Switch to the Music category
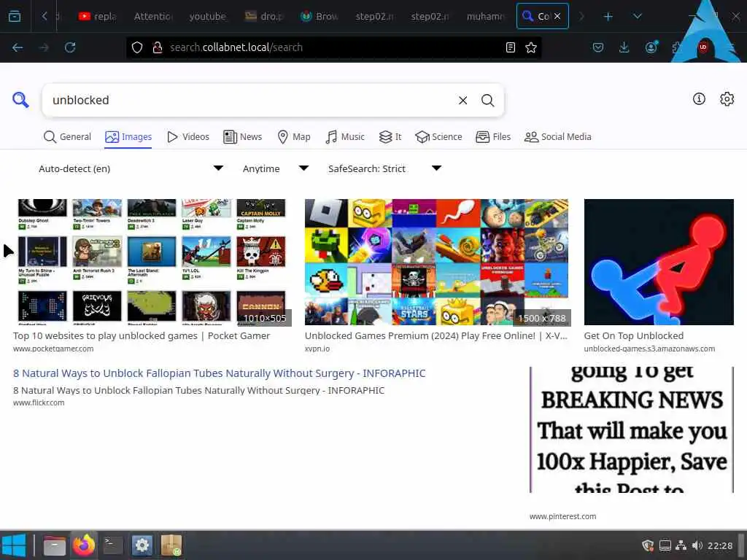The width and height of the screenshot is (747, 560). tap(345, 137)
